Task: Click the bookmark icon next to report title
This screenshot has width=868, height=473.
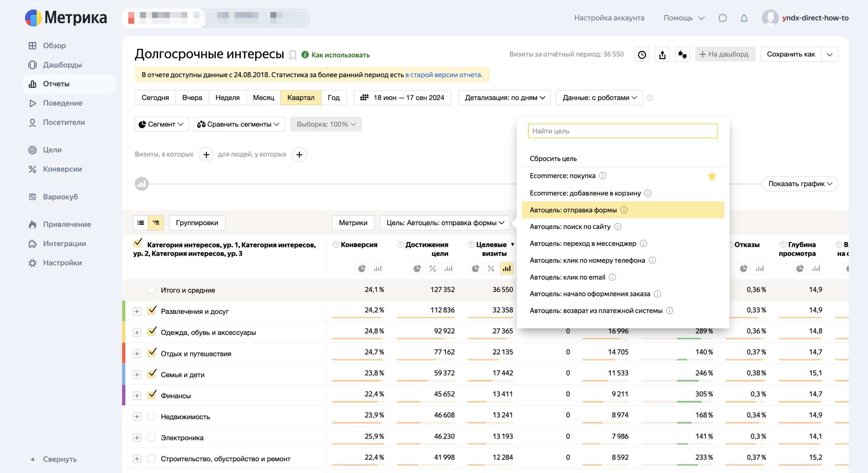Action: (293, 55)
